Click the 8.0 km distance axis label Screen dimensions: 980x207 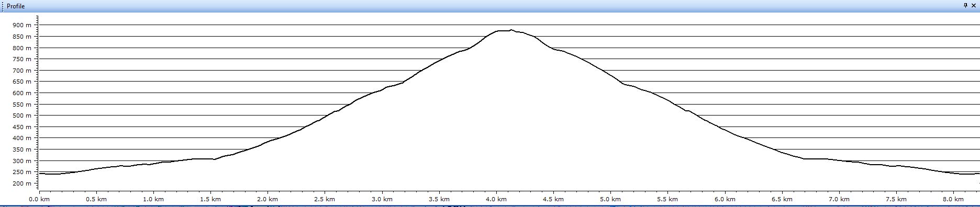click(953, 199)
